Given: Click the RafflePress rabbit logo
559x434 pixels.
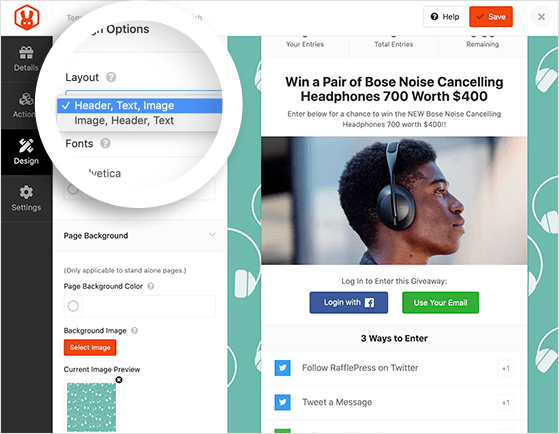Looking at the screenshot, I should 27,17.
